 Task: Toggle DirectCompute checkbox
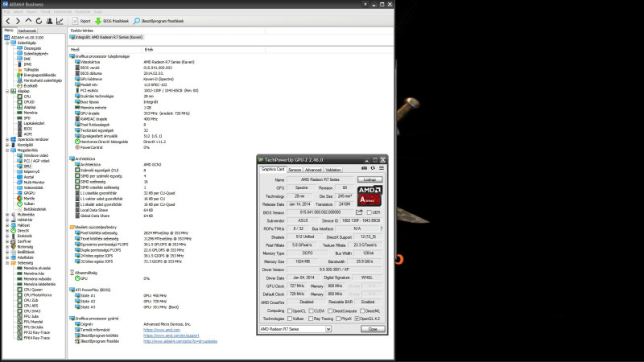330,311
